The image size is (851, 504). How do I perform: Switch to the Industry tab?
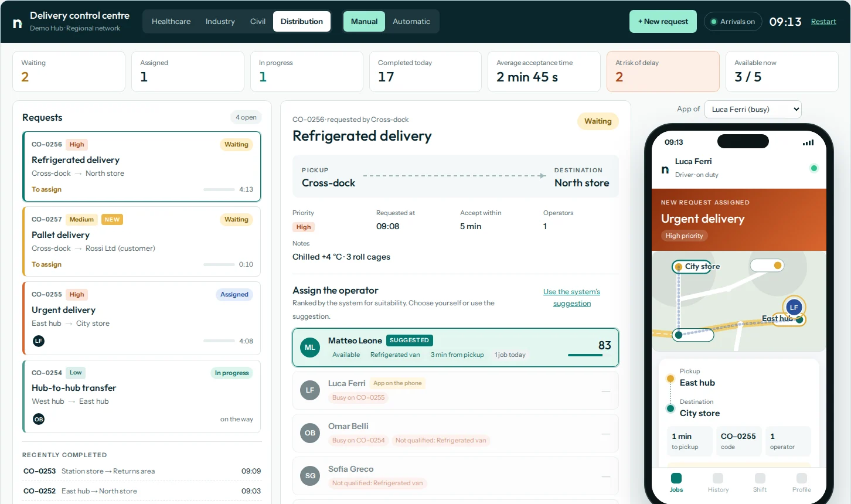tap(220, 22)
